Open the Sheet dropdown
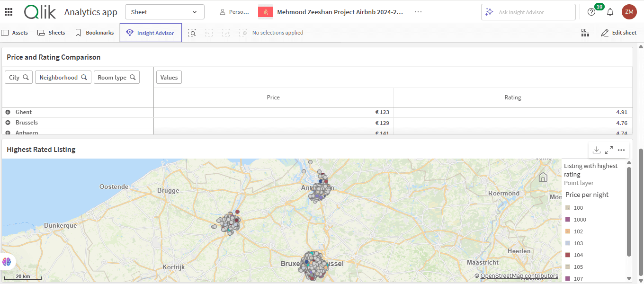The height and width of the screenshot is (284, 644). [165, 12]
